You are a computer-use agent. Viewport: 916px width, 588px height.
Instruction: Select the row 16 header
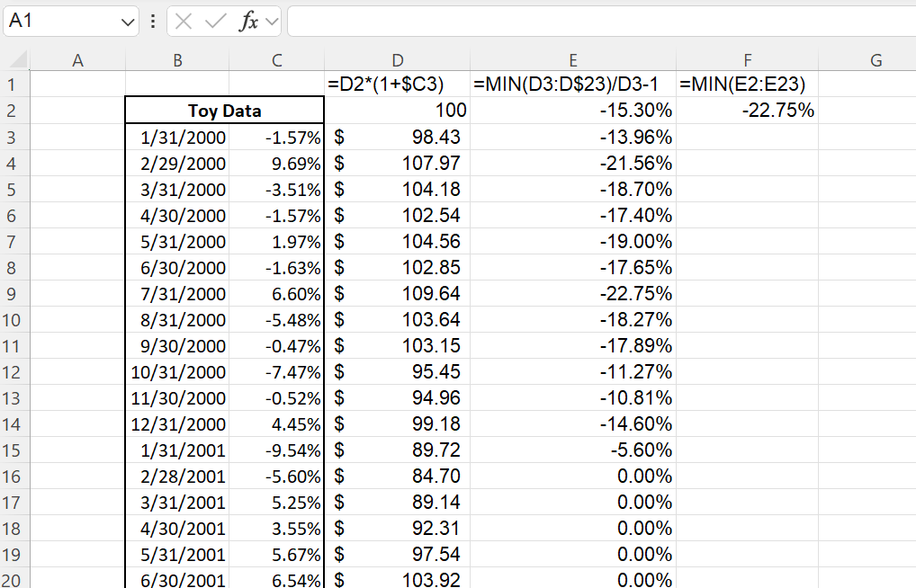click(15, 477)
